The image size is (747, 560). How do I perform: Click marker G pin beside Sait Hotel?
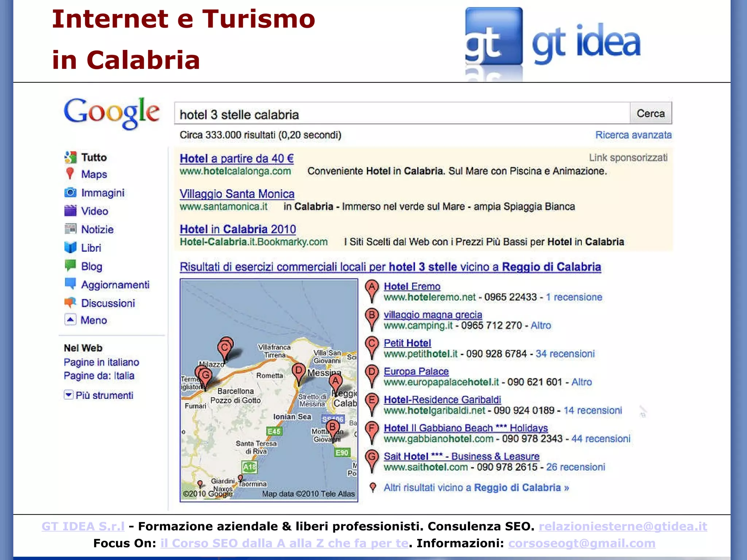[x=372, y=462]
